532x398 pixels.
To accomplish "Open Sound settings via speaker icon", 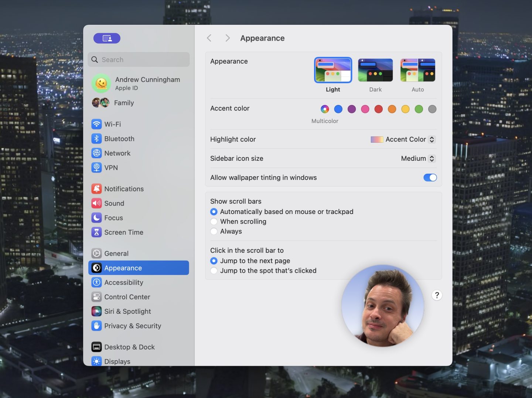I will click(96, 203).
